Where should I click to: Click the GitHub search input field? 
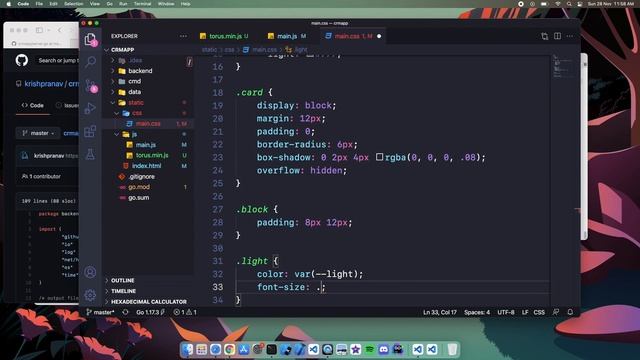[x=57, y=60]
